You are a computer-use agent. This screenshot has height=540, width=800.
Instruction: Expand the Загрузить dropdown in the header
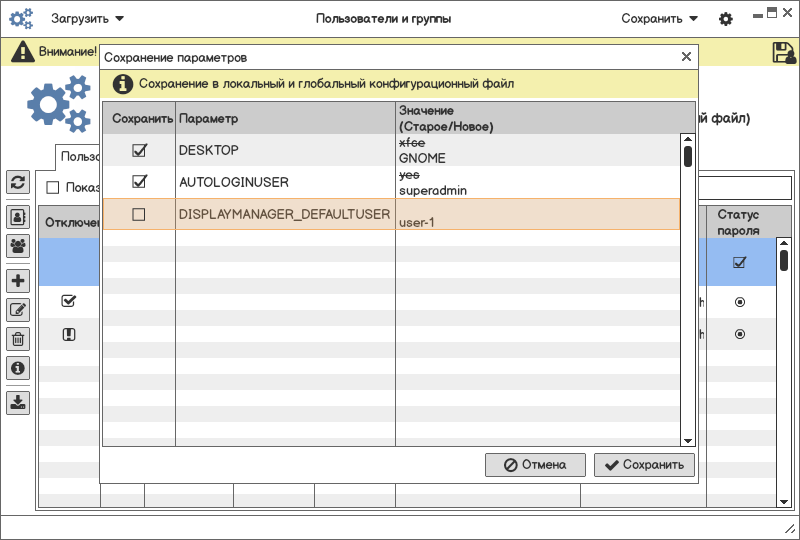88,19
